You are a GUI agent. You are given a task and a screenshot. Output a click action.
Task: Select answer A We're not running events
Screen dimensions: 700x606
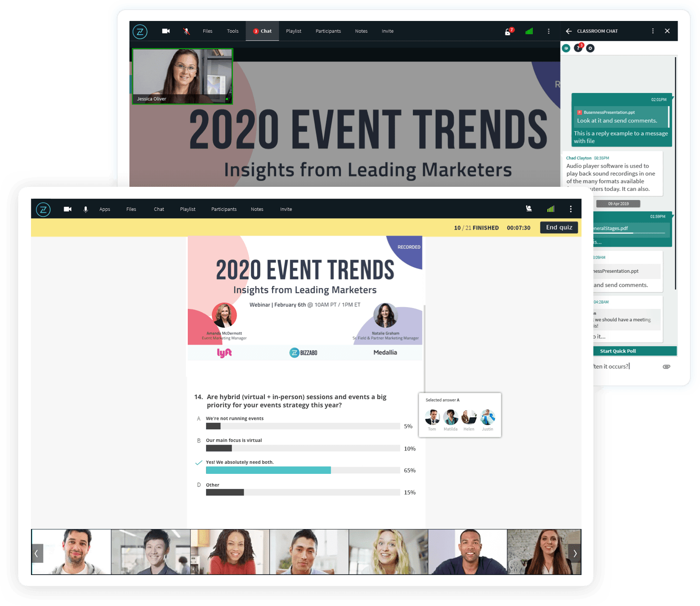(x=235, y=418)
